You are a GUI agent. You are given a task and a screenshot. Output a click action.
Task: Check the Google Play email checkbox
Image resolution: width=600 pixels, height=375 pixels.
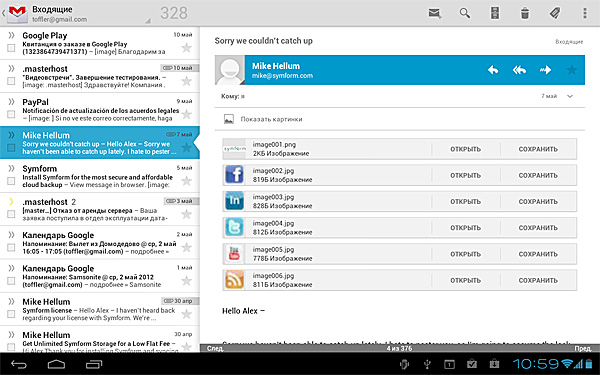pyautogui.click(x=11, y=48)
